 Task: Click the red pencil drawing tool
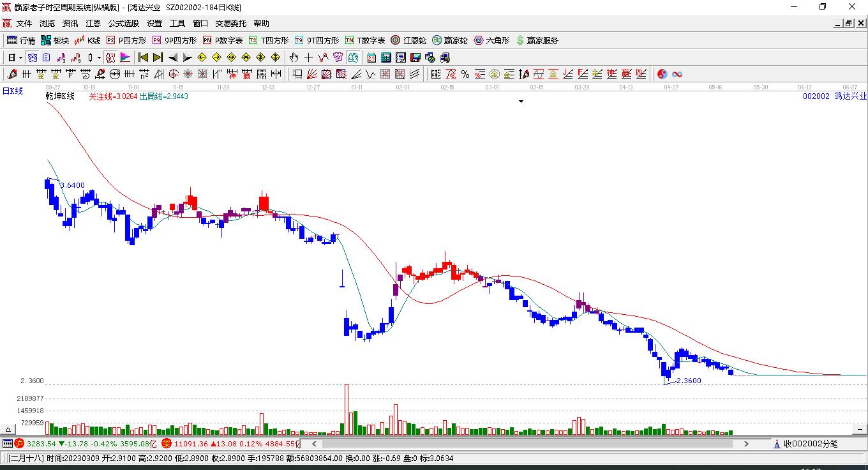coord(12,74)
